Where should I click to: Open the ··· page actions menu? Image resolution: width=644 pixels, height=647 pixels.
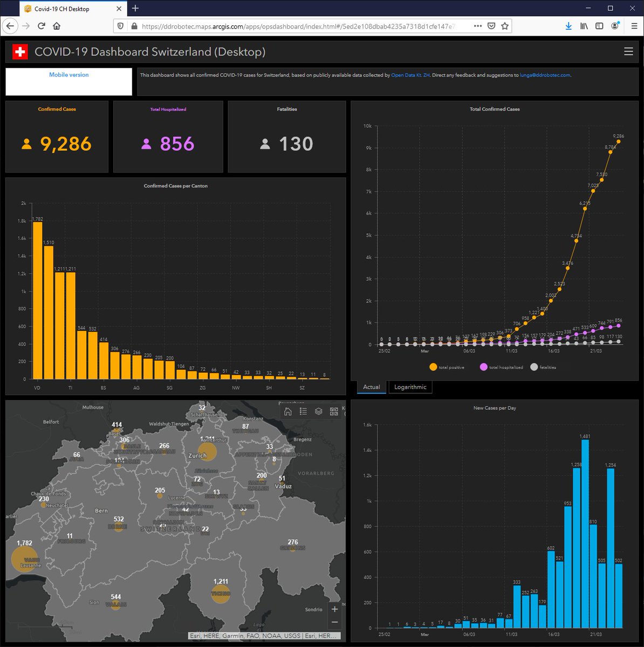pos(477,25)
